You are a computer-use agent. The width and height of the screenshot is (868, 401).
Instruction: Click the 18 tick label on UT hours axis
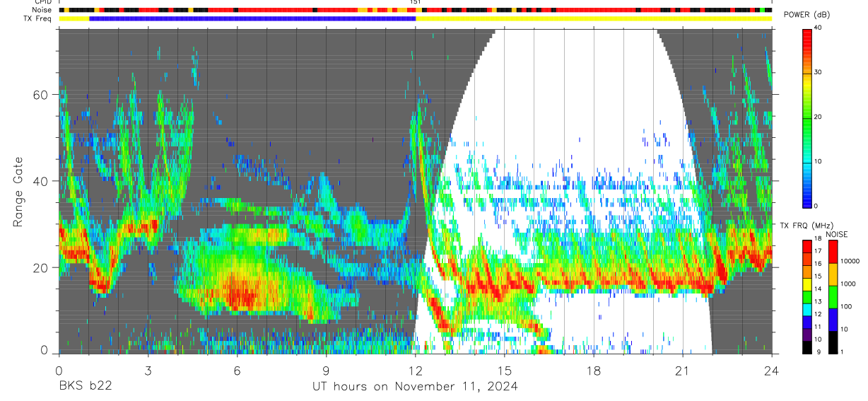pos(594,370)
